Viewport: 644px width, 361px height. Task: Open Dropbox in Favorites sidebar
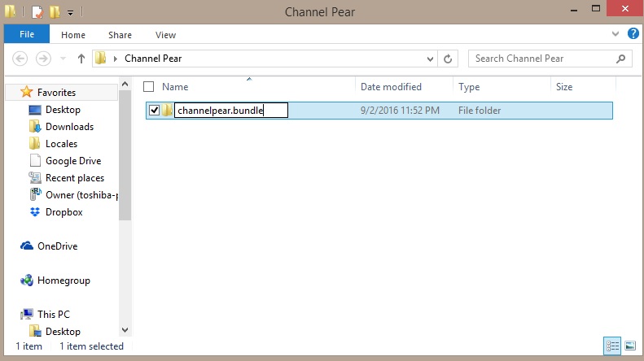(x=64, y=212)
